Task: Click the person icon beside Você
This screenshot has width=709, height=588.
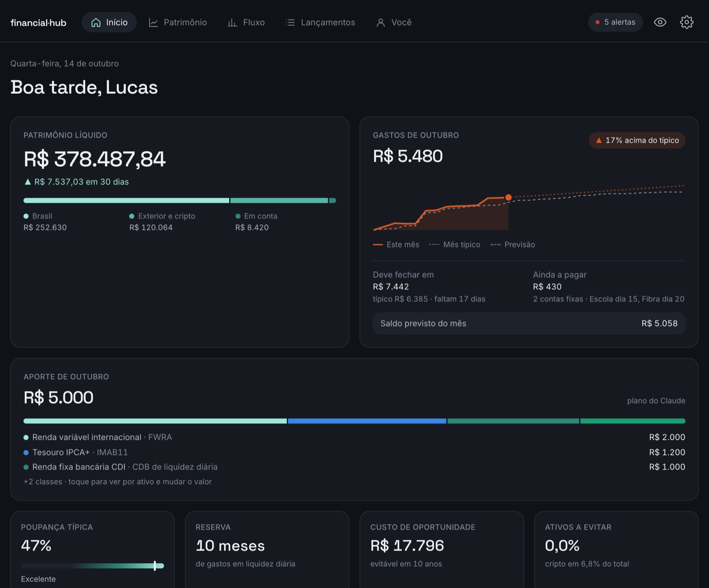Action: pos(381,23)
